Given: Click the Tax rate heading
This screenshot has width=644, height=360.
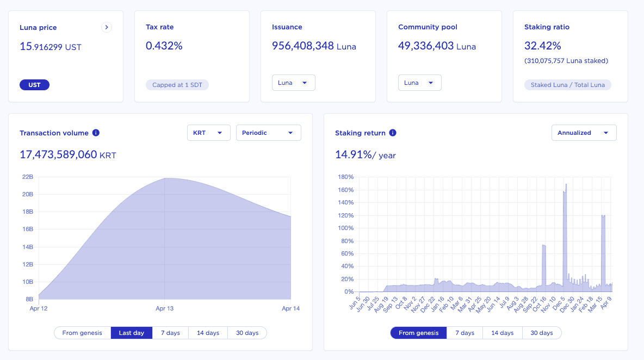Looking at the screenshot, I should click(160, 27).
